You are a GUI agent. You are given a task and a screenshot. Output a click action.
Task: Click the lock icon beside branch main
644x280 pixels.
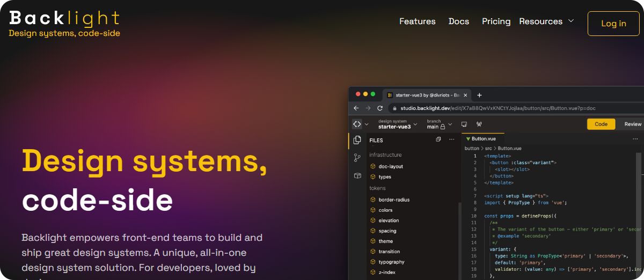coord(443,127)
